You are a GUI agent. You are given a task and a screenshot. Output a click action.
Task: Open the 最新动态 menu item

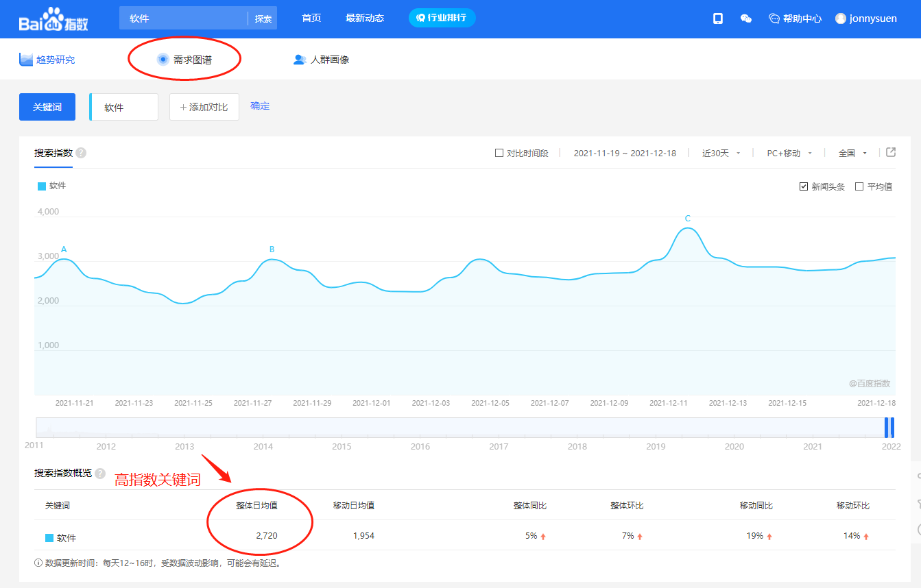click(x=365, y=18)
